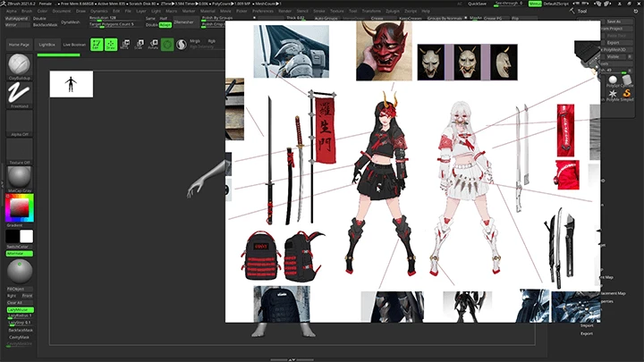Open the Document menu
This screenshot has width=644, height=362.
62,11
